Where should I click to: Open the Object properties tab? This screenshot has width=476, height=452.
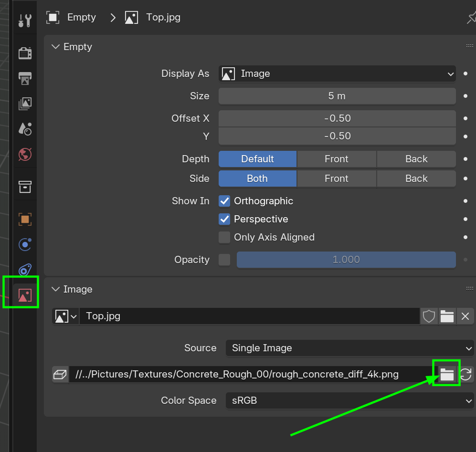(25, 219)
